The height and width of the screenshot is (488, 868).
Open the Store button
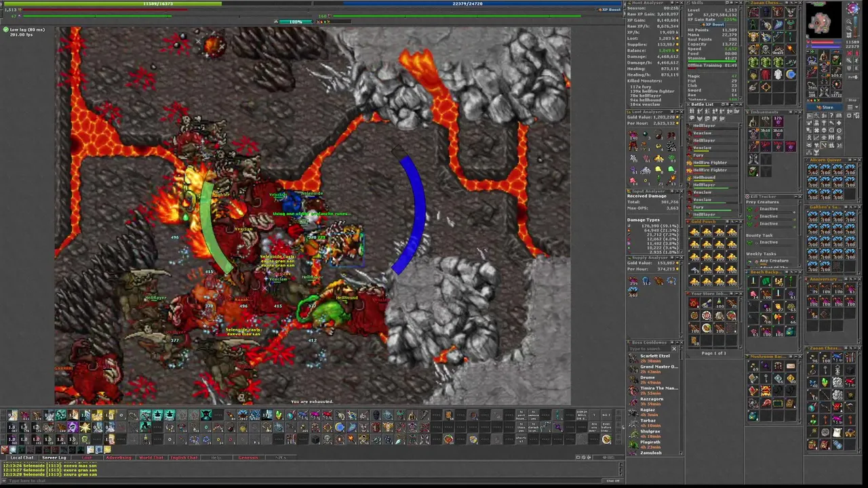coord(825,107)
